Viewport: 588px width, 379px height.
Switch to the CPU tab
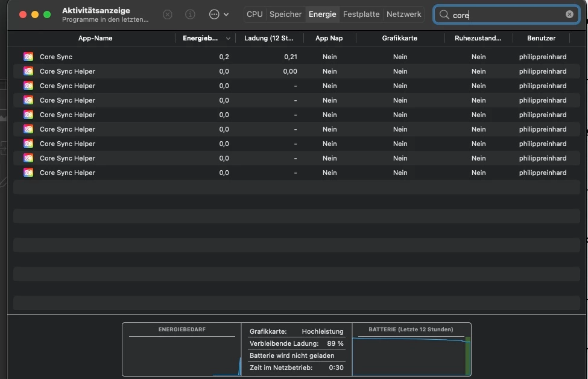254,14
